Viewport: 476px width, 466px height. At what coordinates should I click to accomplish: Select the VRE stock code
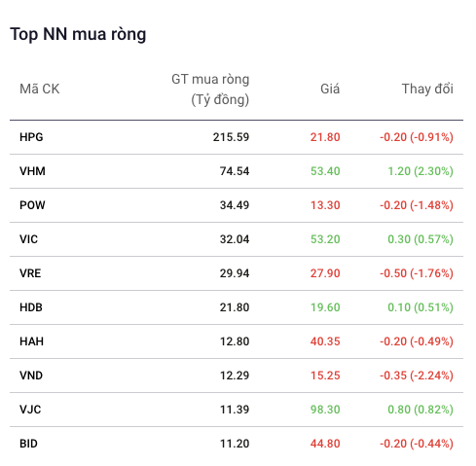click(30, 273)
